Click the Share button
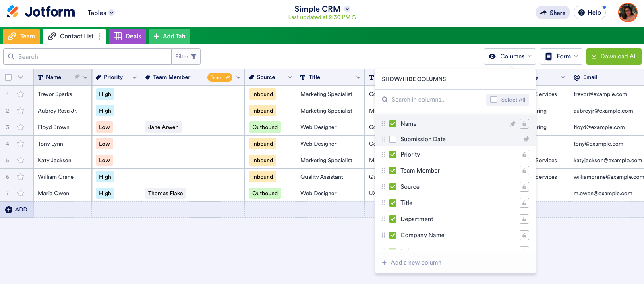The image size is (644, 284). coord(553,13)
